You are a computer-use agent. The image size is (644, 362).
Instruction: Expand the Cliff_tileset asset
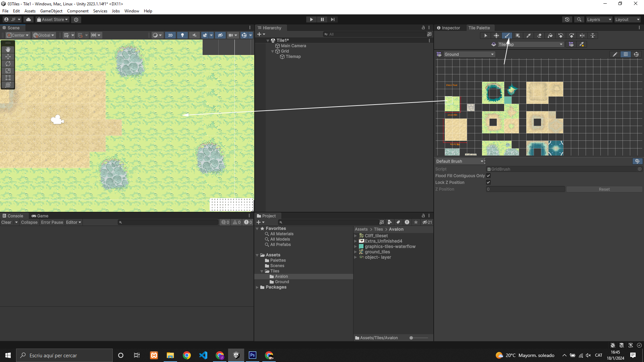(356, 236)
